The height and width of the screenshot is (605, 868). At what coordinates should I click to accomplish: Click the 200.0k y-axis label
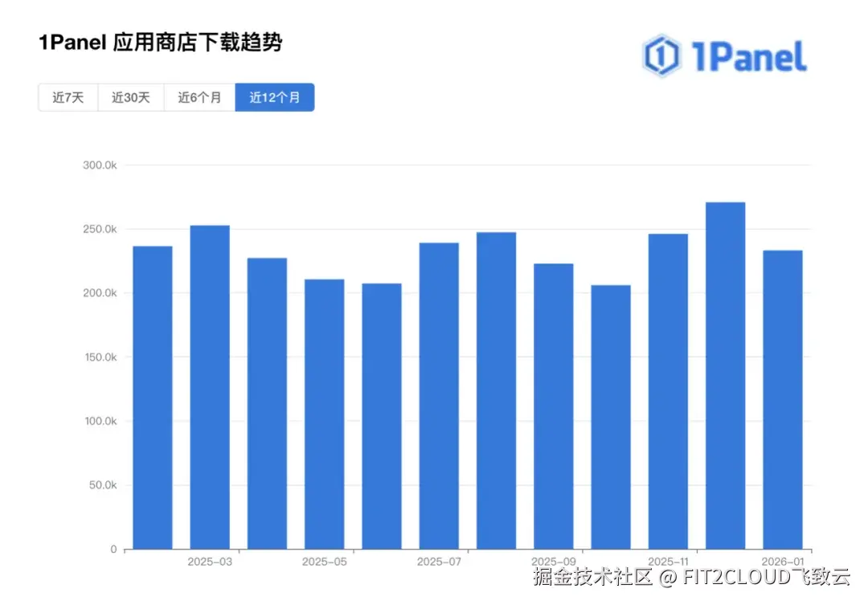(100, 292)
